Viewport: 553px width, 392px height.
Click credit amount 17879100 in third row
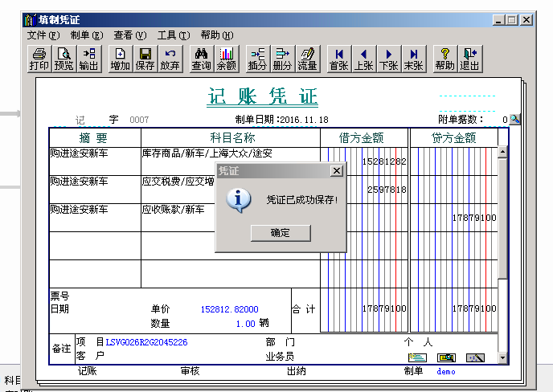[x=454, y=218]
